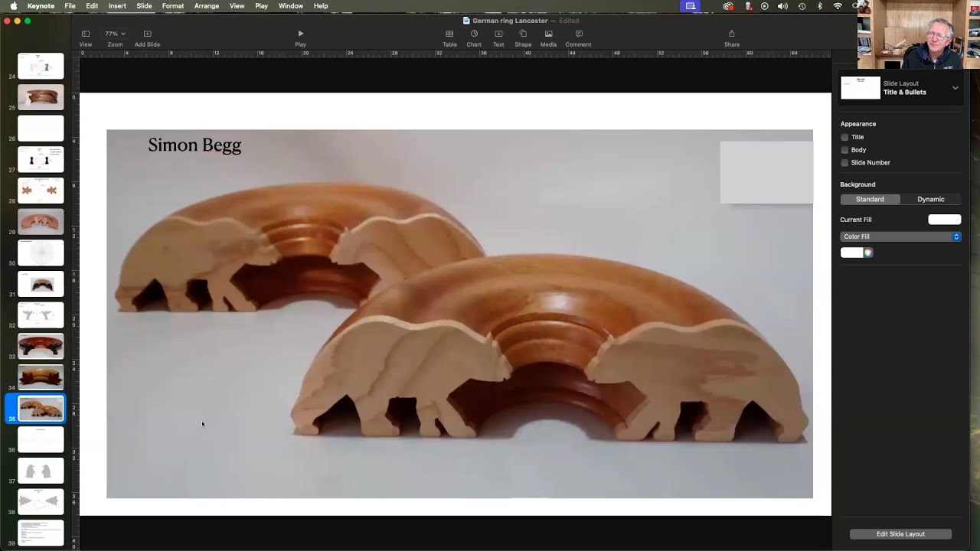Image resolution: width=980 pixels, height=551 pixels.
Task: Toggle the Slide Number checkbox
Action: (x=844, y=163)
